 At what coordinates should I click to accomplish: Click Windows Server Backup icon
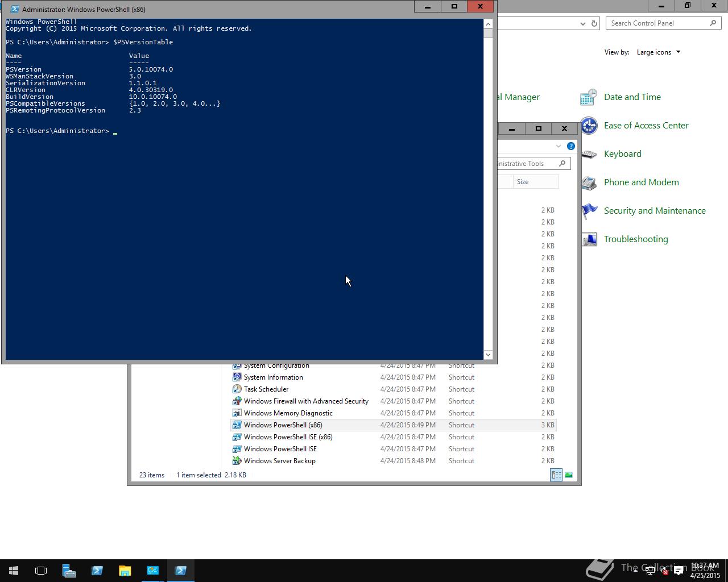(x=237, y=461)
